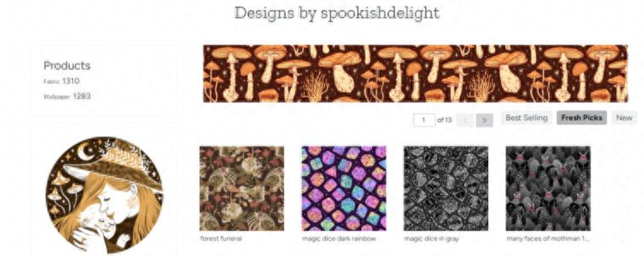Click the Products panel heading

point(67,66)
